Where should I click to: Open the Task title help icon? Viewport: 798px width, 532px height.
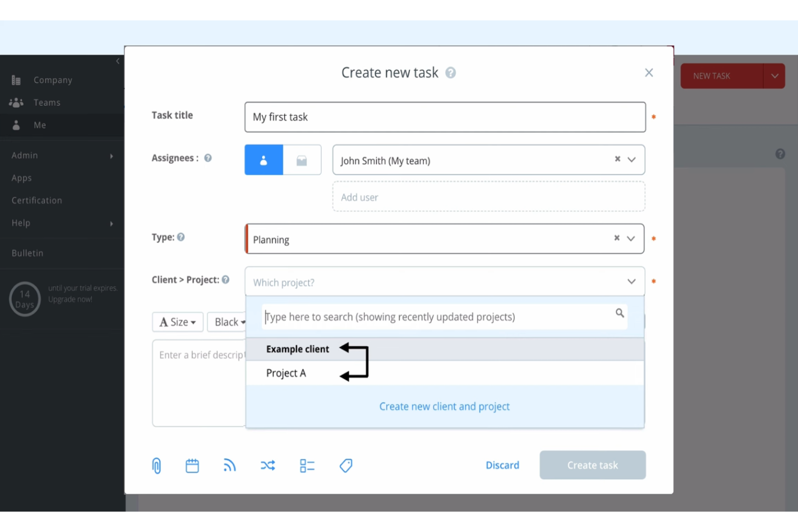(x=451, y=73)
